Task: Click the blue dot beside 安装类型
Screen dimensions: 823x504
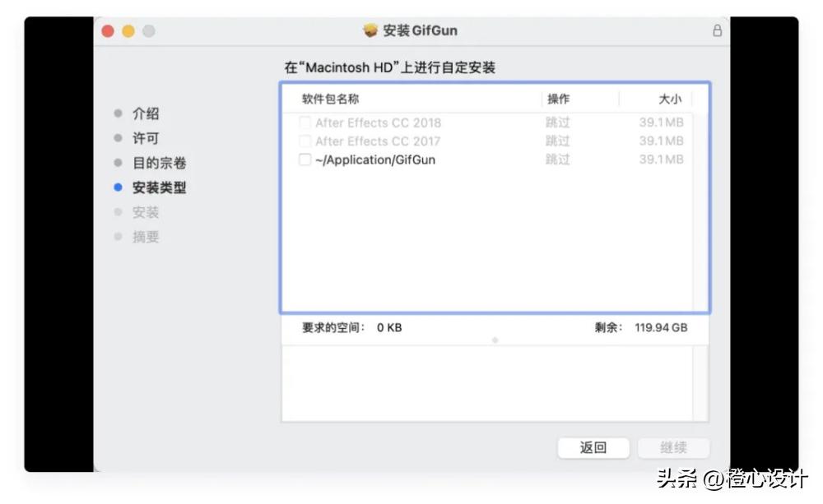Action: 120,187
